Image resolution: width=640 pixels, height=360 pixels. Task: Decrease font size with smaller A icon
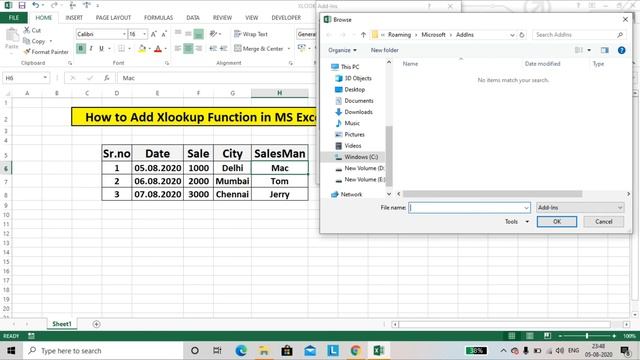[x=164, y=34]
